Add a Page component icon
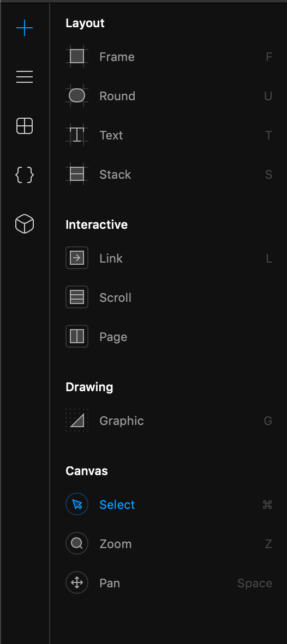This screenshot has height=644, width=287. pos(77,336)
